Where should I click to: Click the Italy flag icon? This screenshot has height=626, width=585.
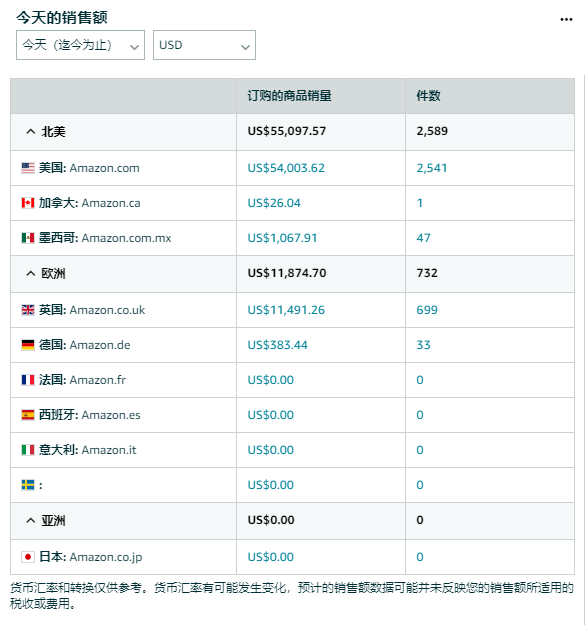pyautogui.click(x=28, y=450)
